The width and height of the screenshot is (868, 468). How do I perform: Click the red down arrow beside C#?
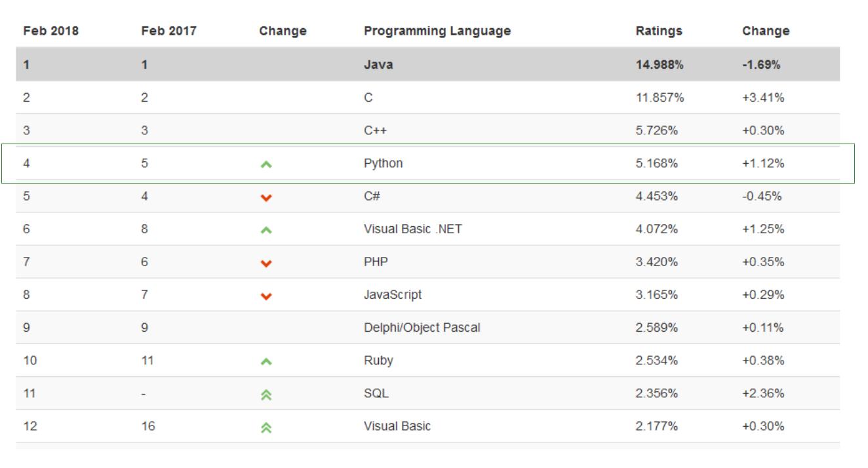point(266,197)
